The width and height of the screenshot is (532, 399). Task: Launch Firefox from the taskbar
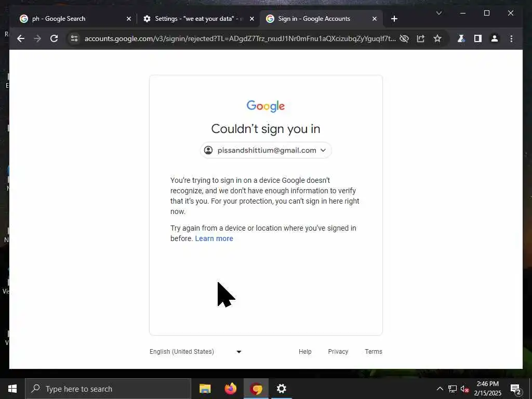[230, 389]
